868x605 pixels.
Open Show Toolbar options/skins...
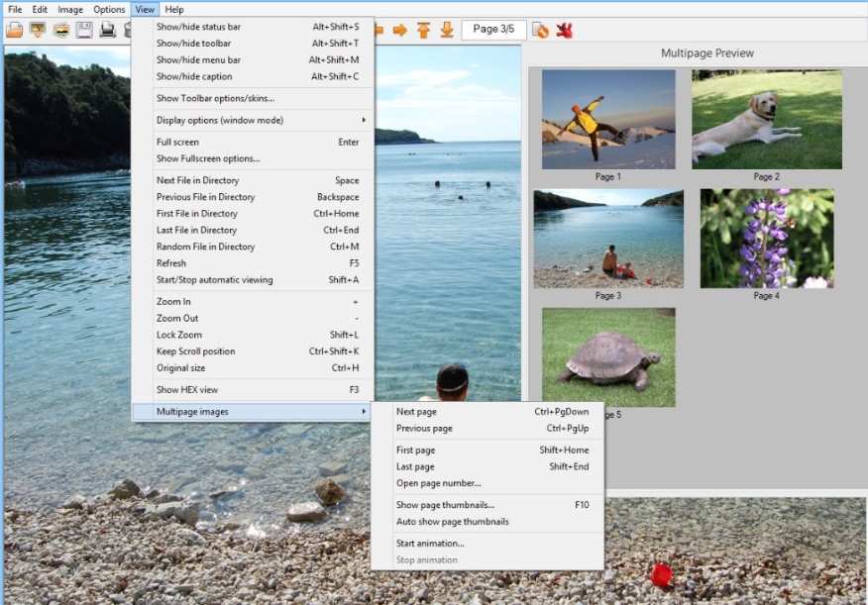pos(253,98)
